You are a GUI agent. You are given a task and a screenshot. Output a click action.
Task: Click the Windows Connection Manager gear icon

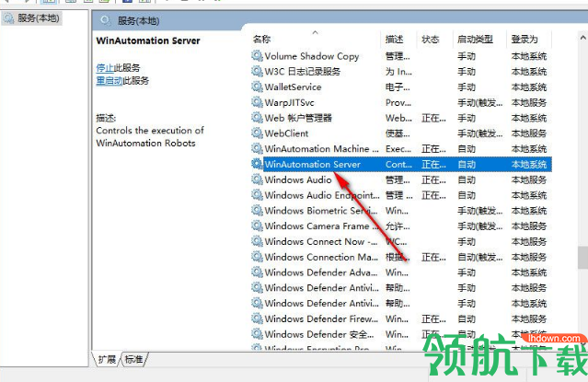pos(257,257)
